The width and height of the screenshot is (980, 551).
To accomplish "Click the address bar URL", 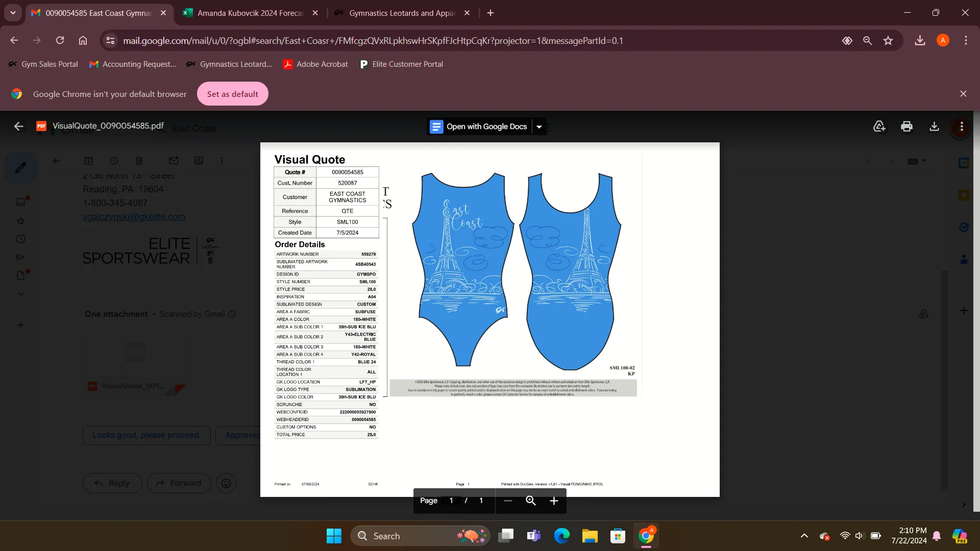I will (373, 41).
